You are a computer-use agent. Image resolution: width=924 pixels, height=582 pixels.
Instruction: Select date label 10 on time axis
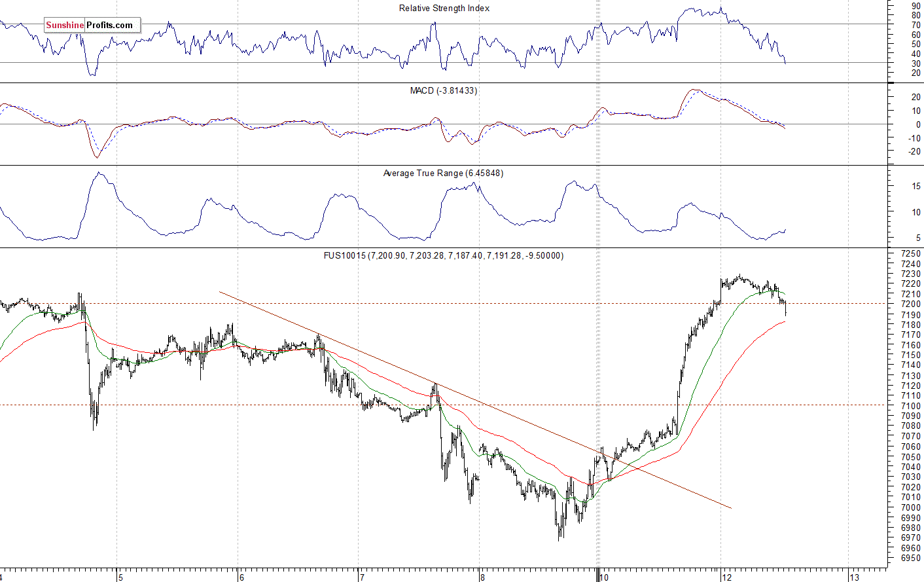604,577
